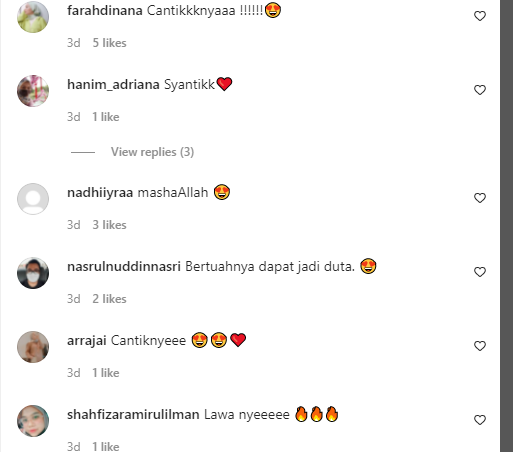Go to nadhiiyraa's profile via username
513x452 pixels.
100,193
